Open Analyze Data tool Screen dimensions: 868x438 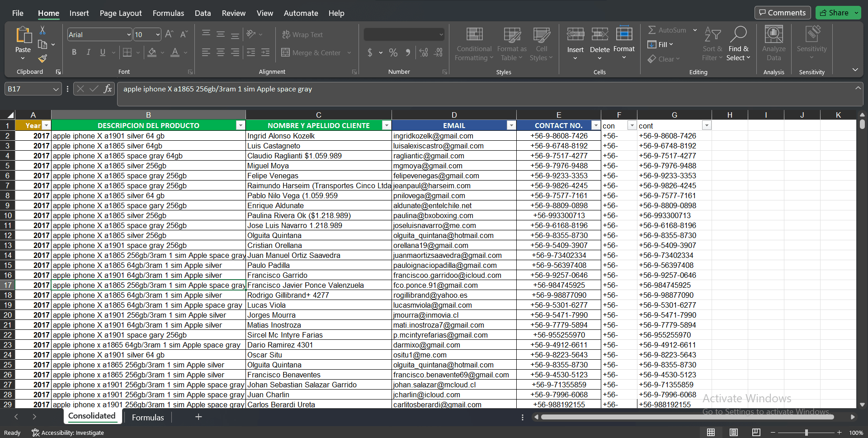774,43
